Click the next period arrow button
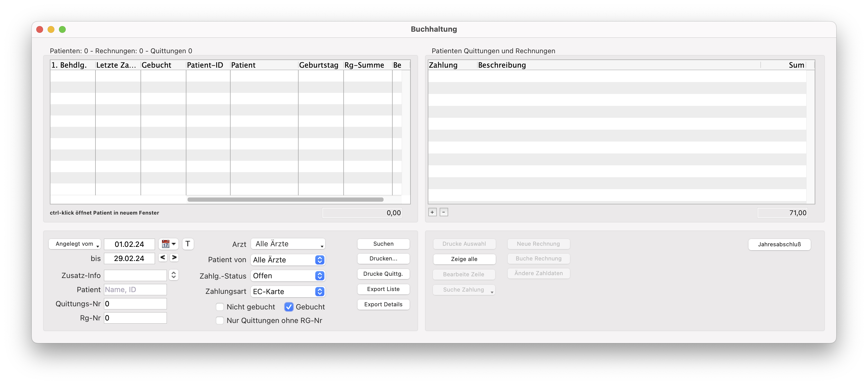Screen dimensions: 868x385 (x=174, y=258)
